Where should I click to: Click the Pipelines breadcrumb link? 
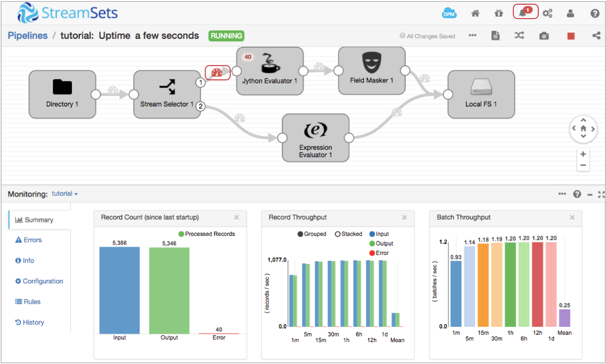click(28, 36)
